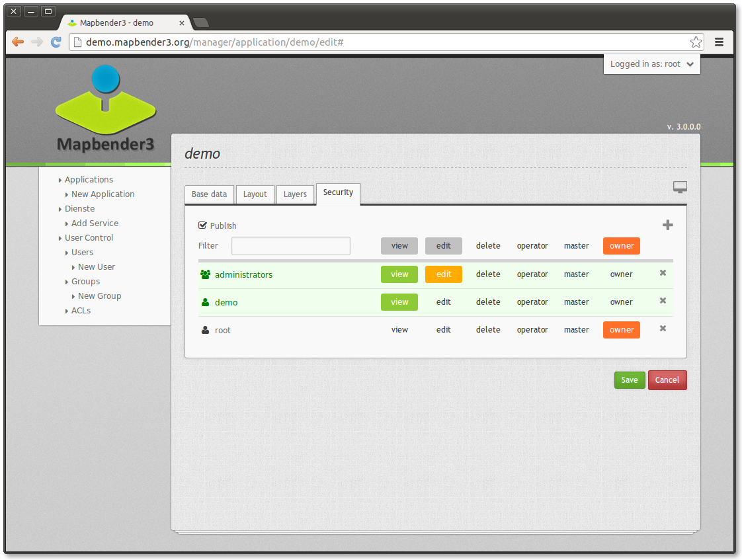Toggle the header owner permission for all
The height and width of the screenshot is (560, 742).
[x=622, y=246]
